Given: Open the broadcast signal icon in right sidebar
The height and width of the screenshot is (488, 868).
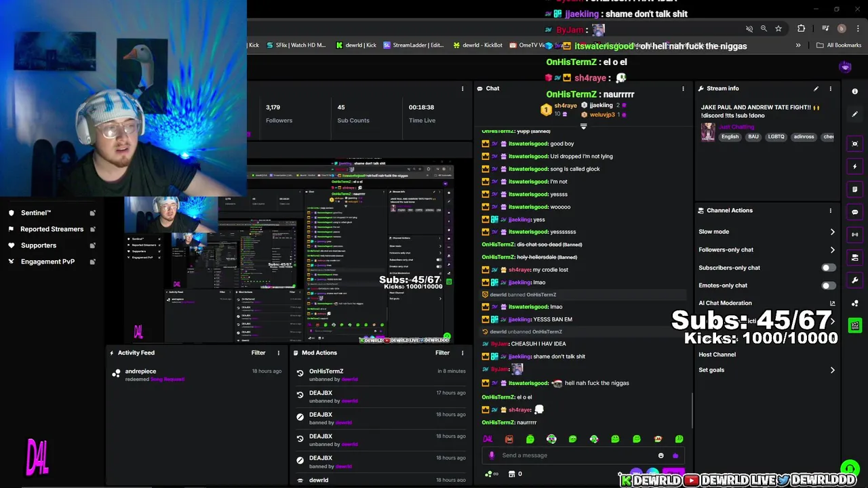Looking at the screenshot, I should [x=854, y=235].
